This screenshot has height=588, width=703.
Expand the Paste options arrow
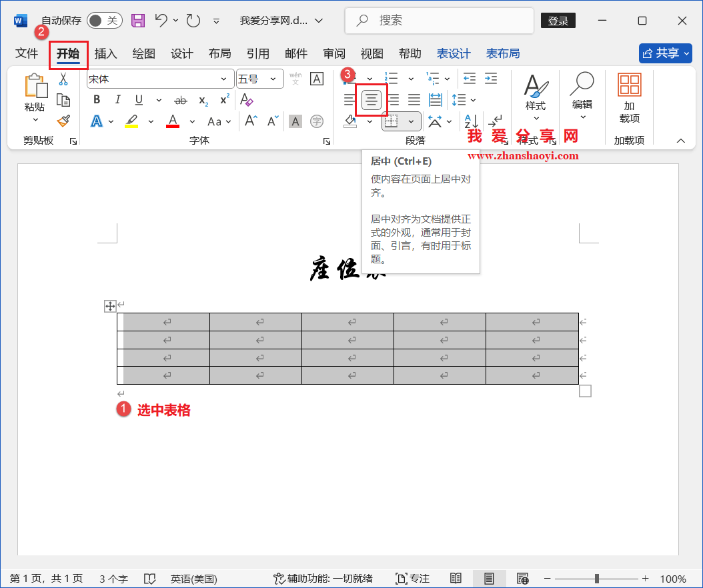(x=35, y=119)
